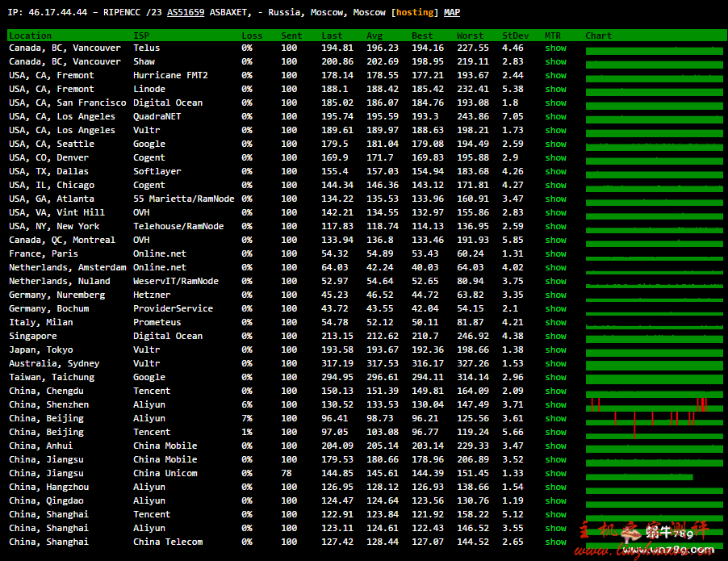This screenshot has width=728, height=561.
Task: Click the Jiangsu China Unicom chart bar
Action: click(x=639, y=476)
